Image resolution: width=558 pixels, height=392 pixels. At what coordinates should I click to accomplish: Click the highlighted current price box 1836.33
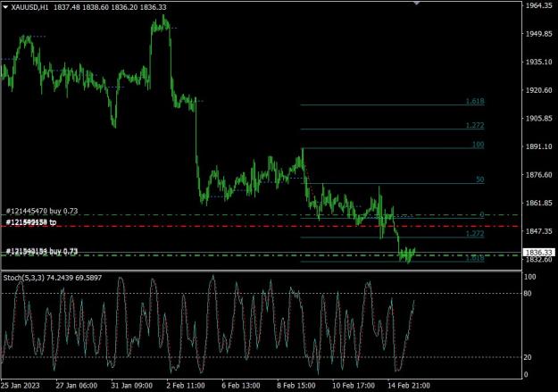pos(538,253)
